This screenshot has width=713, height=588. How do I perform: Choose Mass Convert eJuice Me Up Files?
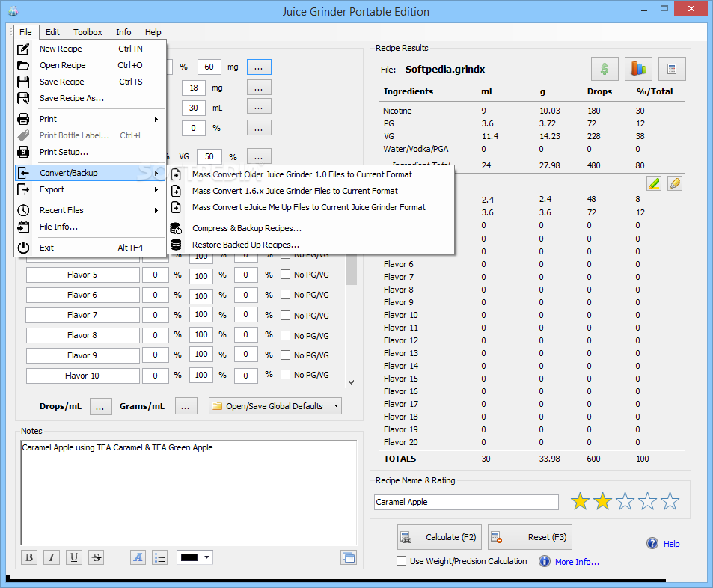311,207
